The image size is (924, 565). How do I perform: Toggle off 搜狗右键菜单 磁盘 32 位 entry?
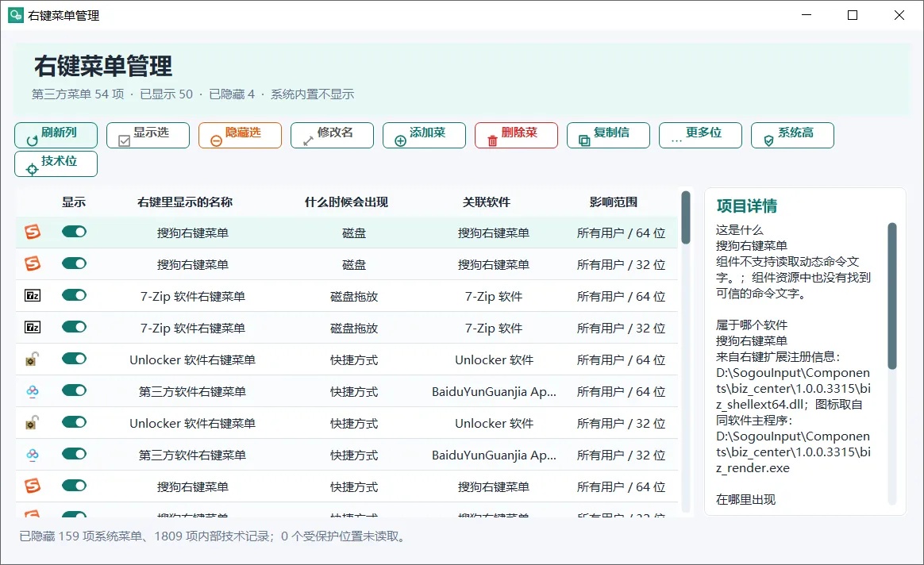pyautogui.click(x=75, y=263)
